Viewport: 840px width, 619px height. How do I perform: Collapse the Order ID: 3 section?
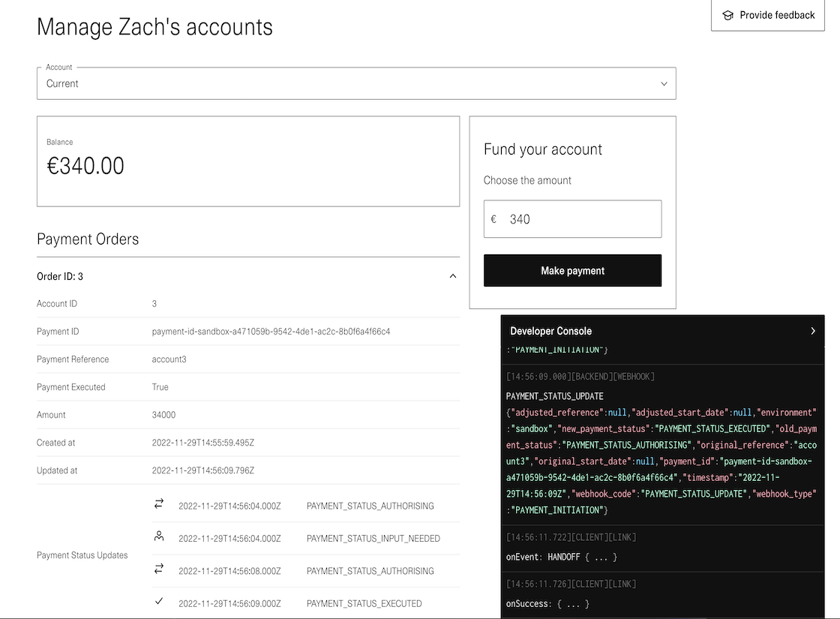[x=452, y=276]
